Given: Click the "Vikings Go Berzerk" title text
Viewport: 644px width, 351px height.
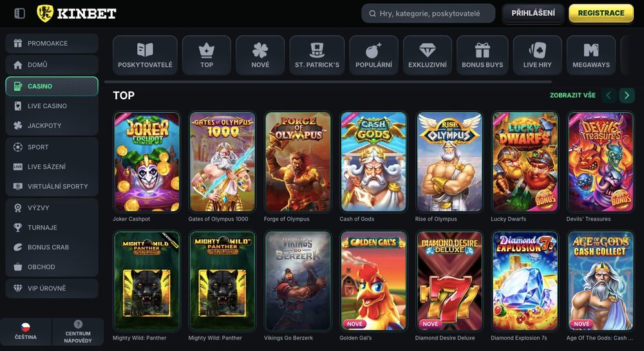Looking at the screenshot, I should (289, 338).
